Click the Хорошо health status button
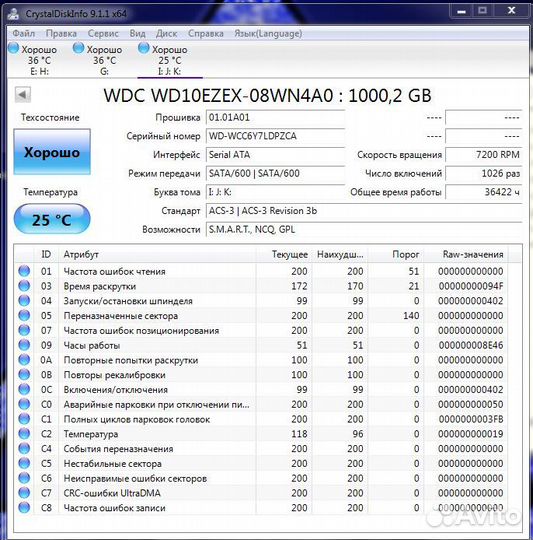The height and width of the screenshot is (540, 533). (52, 152)
